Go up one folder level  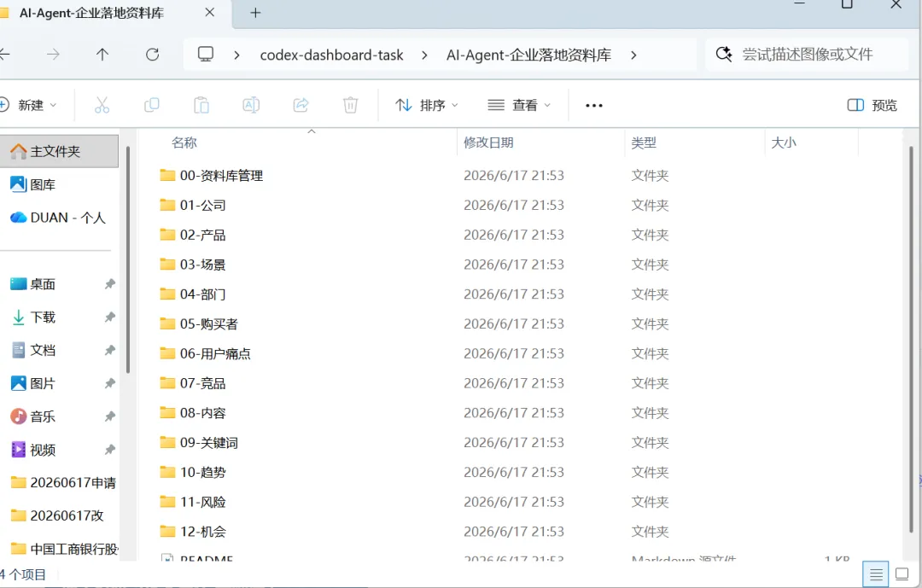click(x=102, y=55)
